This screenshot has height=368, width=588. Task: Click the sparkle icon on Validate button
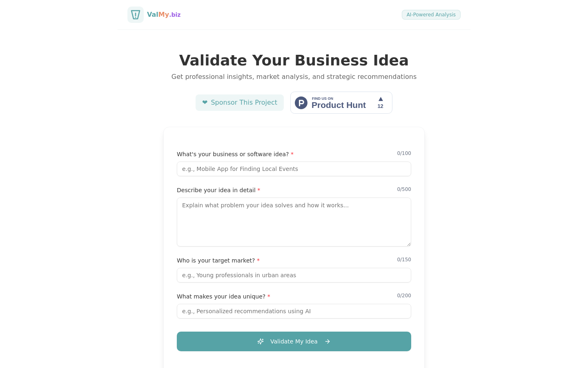coord(261,341)
